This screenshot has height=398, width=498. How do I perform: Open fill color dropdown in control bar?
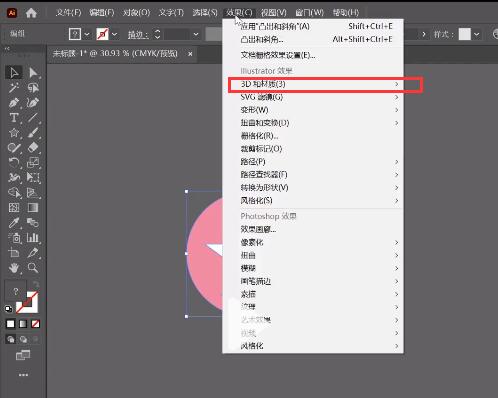87,34
